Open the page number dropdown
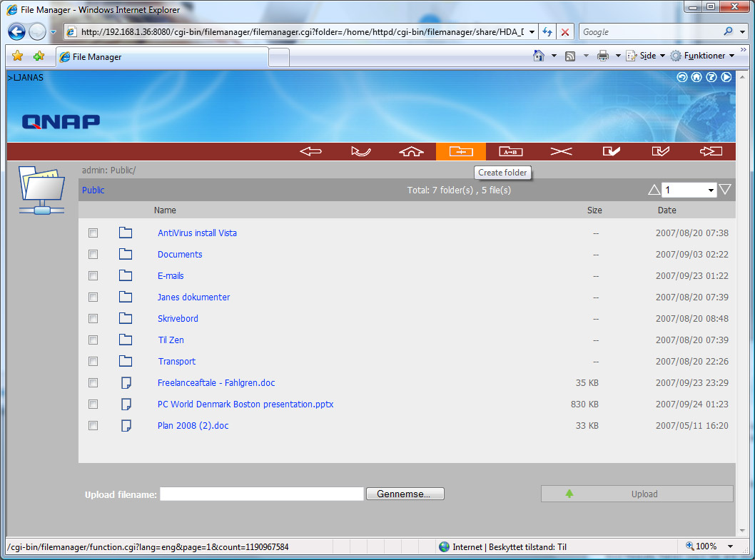 [x=689, y=190]
